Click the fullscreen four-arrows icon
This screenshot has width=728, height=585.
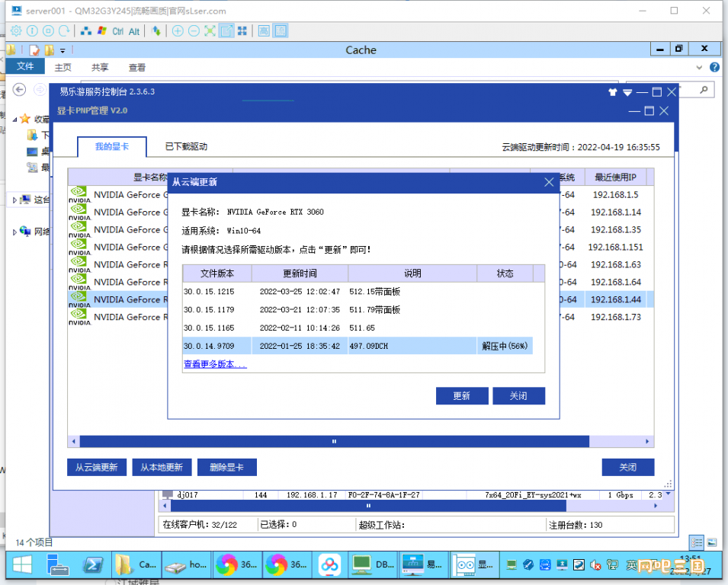click(242, 31)
